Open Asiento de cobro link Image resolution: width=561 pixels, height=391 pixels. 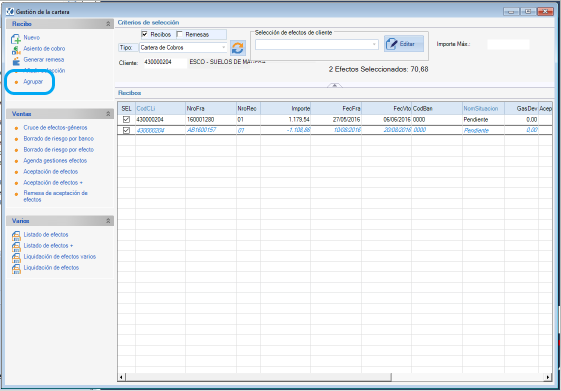coord(44,49)
